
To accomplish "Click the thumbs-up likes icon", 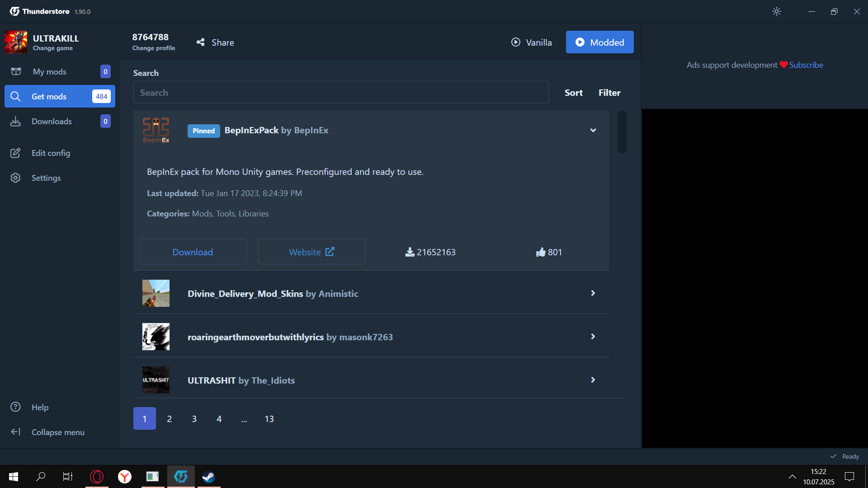I will pos(541,252).
